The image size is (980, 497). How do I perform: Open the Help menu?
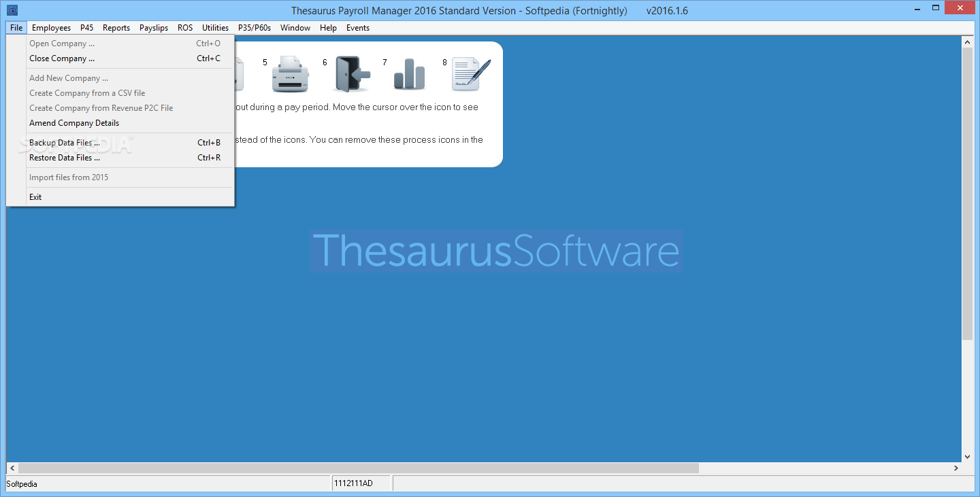(x=328, y=28)
